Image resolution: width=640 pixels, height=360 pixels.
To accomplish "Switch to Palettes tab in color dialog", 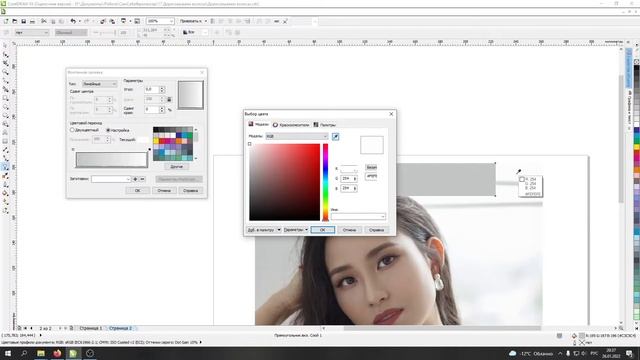I will click(325, 124).
